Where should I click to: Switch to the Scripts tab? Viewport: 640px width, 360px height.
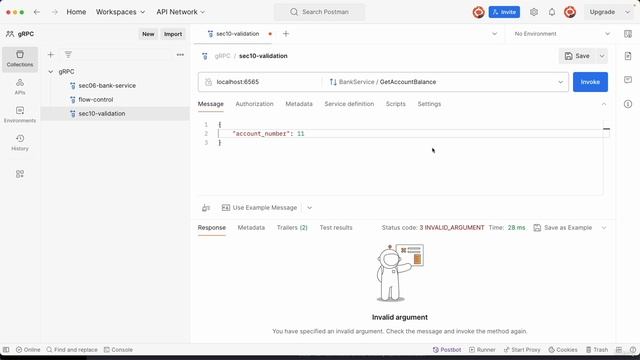pyautogui.click(x=396, y=104)
